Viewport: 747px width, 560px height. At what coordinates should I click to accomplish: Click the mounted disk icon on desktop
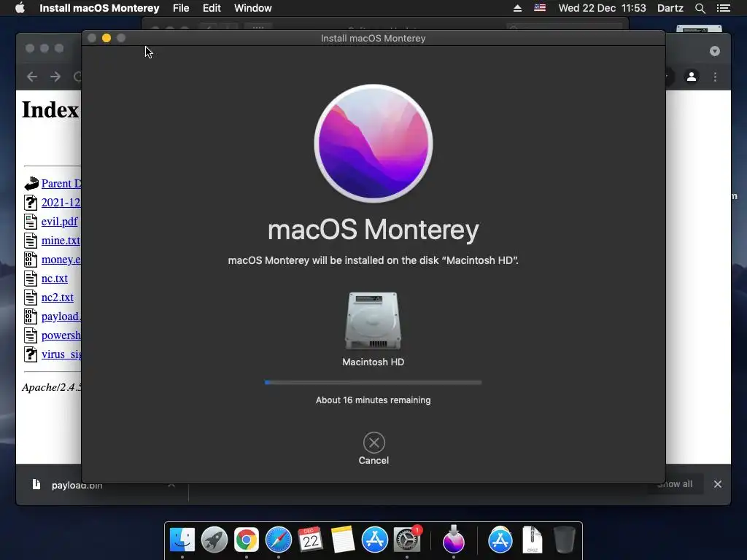tap(699, 28)
